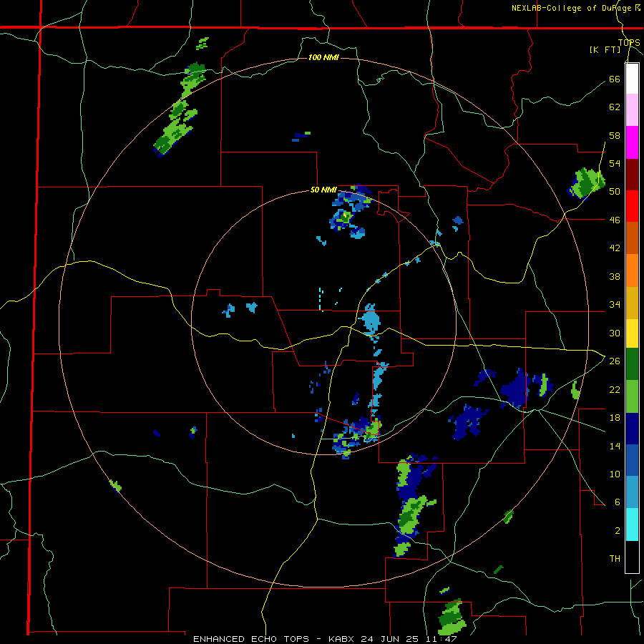
Task: Select the 18 legend value
Action: 615,418
